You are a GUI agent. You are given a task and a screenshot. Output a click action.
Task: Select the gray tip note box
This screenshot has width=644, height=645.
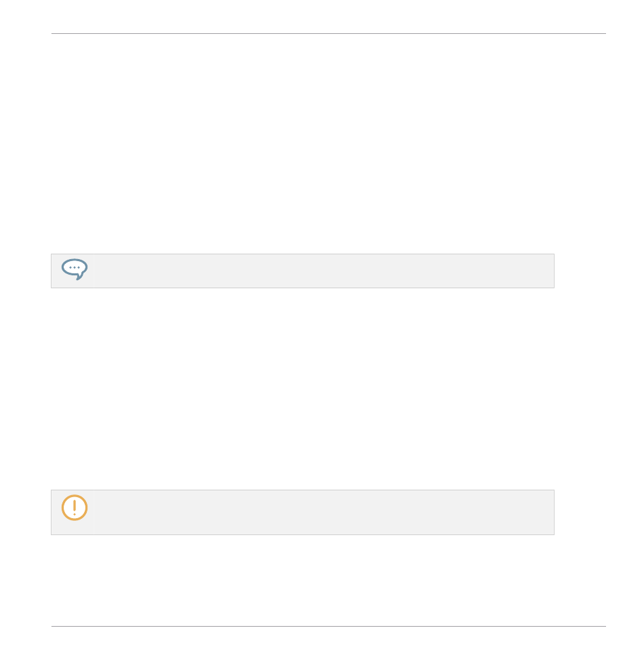302,271
